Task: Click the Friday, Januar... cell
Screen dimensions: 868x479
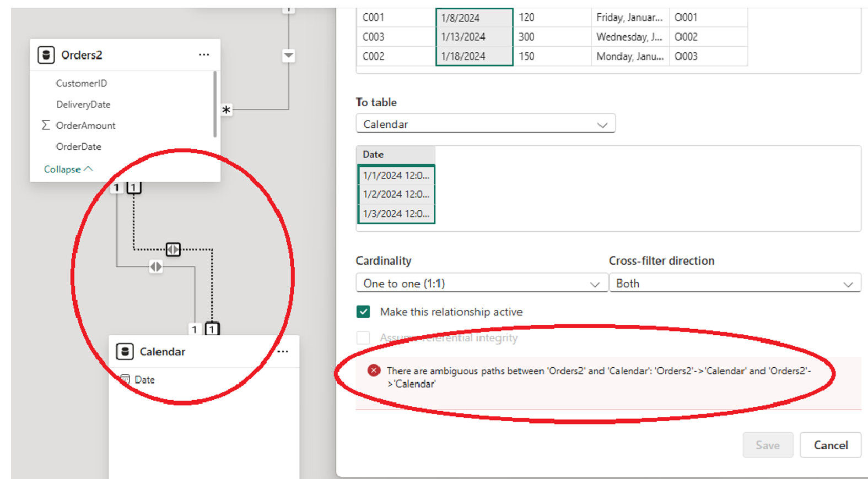Action: [630, 18]
